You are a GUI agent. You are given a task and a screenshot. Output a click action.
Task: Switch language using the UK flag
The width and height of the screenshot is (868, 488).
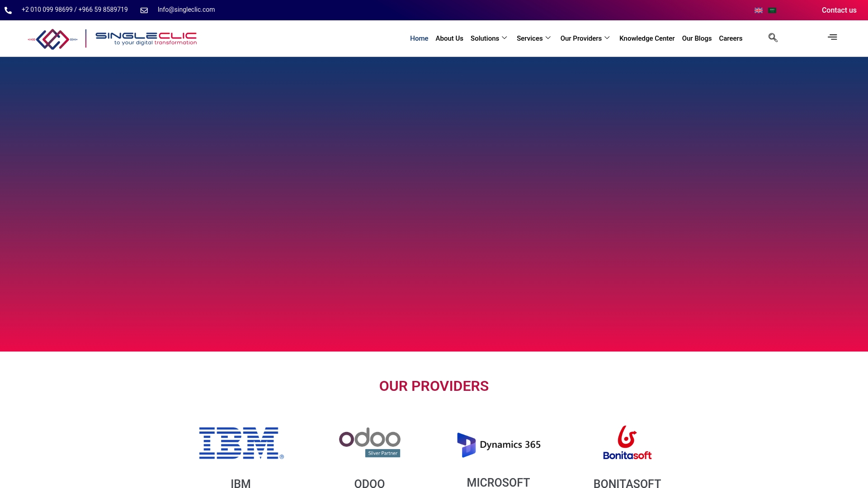tap(759, 10)
